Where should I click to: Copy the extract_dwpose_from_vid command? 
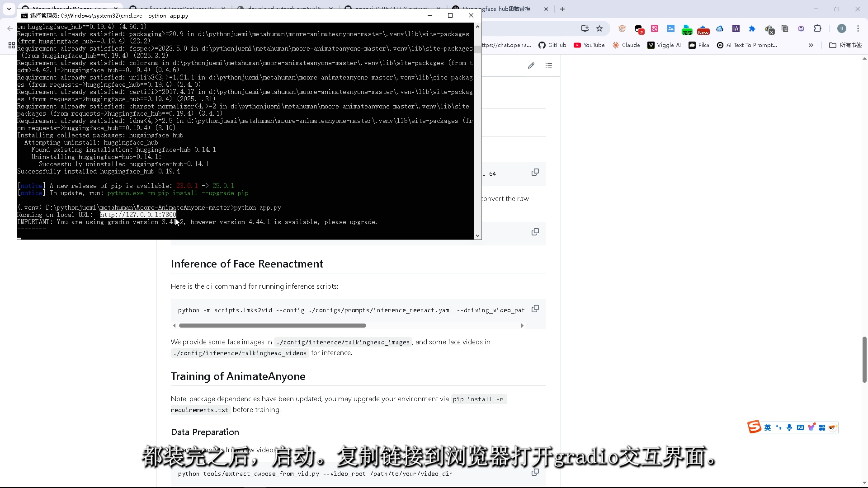pyautogui.click(x=535, y=472)
